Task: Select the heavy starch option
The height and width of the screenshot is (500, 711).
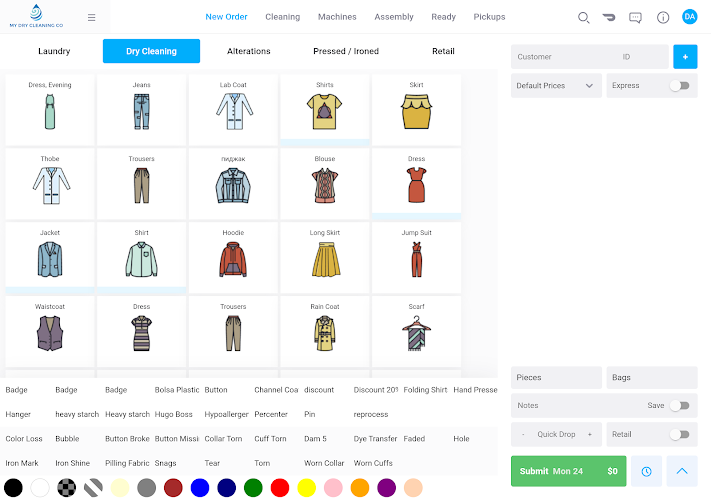Action: pos(77,414)
